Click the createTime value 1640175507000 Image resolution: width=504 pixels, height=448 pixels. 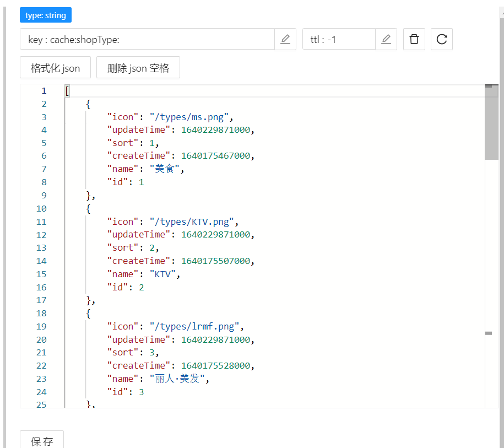[x=218, y=261]
